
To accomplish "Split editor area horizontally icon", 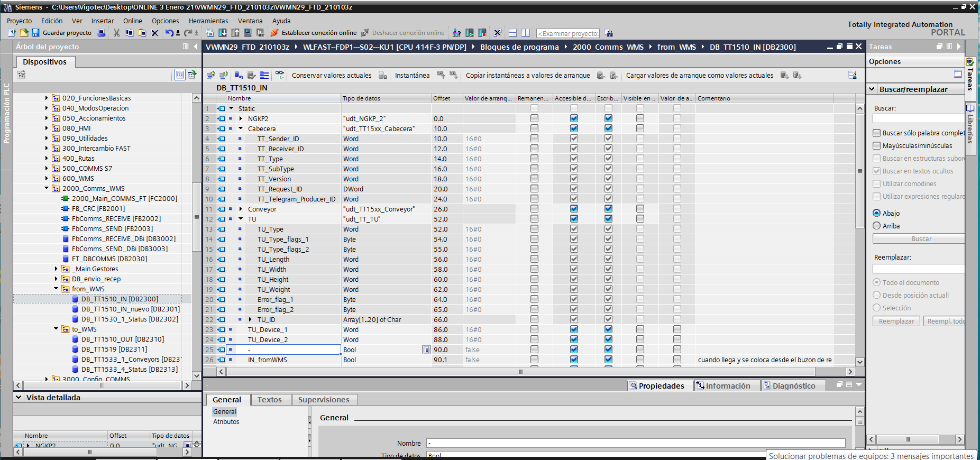I will [x=512, y=33].
